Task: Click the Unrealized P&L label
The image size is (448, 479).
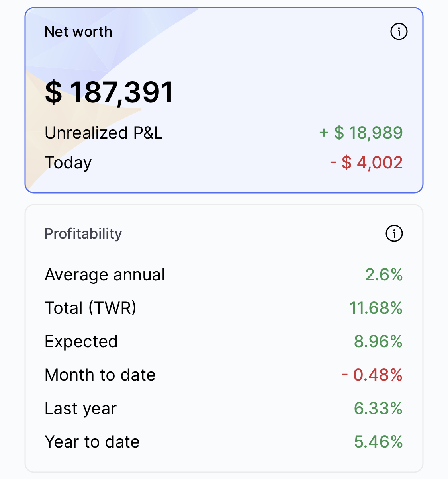Action: 104,133
